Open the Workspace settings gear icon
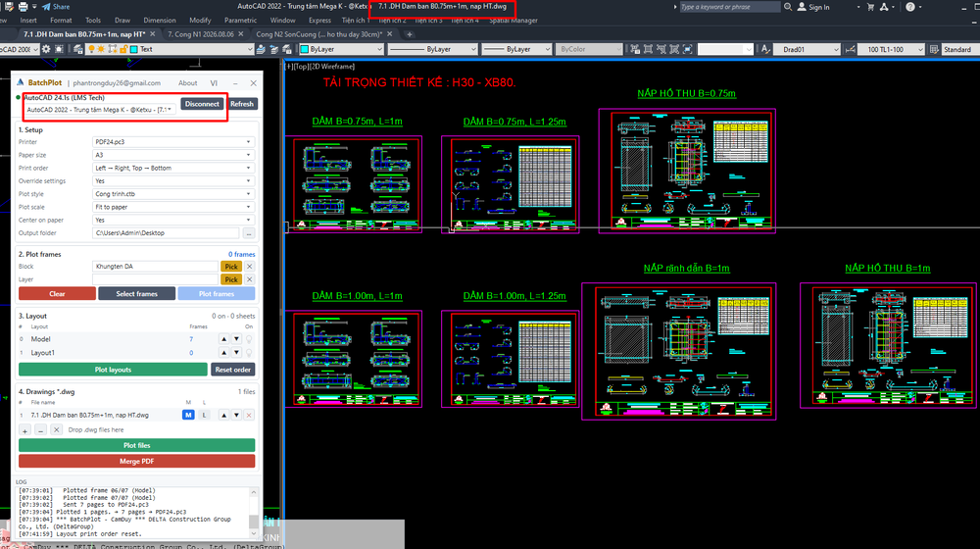The height and width of the screenshot is (549, 980). 46,49
